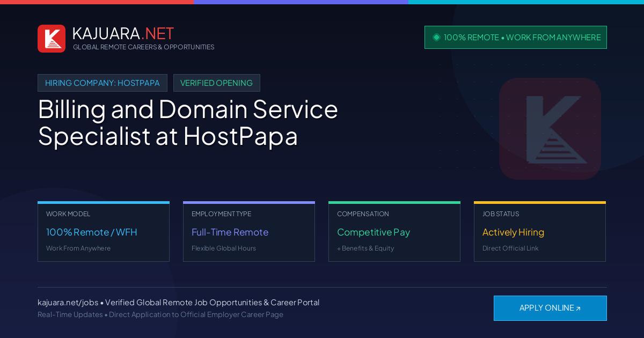
Task: Click the + Benefits & Equity subtext
Action: [x=365, y=248]
